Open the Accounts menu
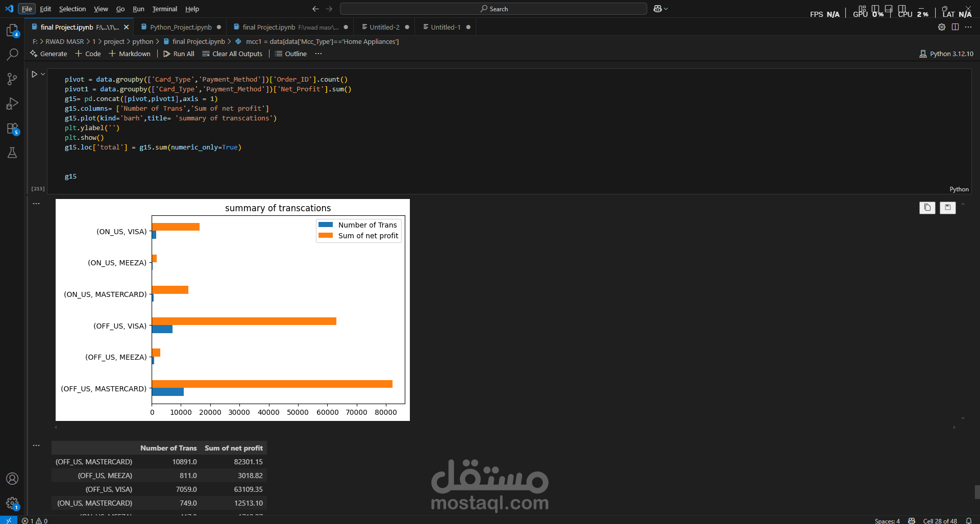The image size is (980, 524). pos(12,479)
